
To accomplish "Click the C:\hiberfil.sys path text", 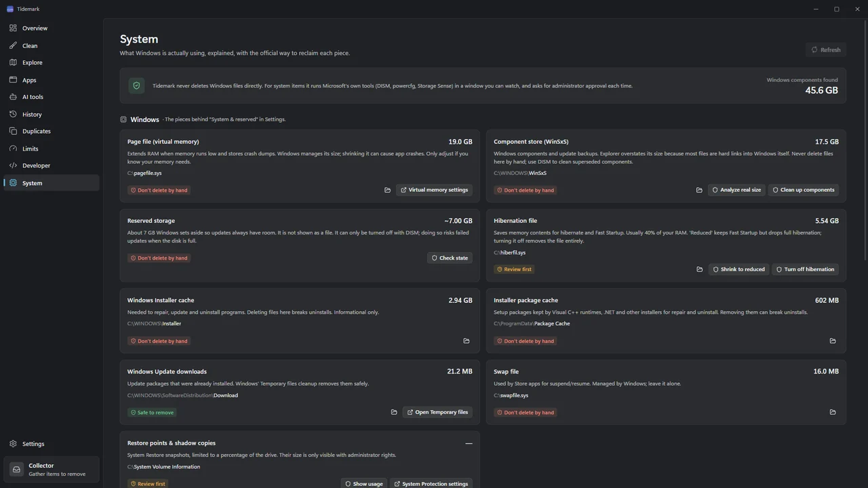I will point(509,252).
